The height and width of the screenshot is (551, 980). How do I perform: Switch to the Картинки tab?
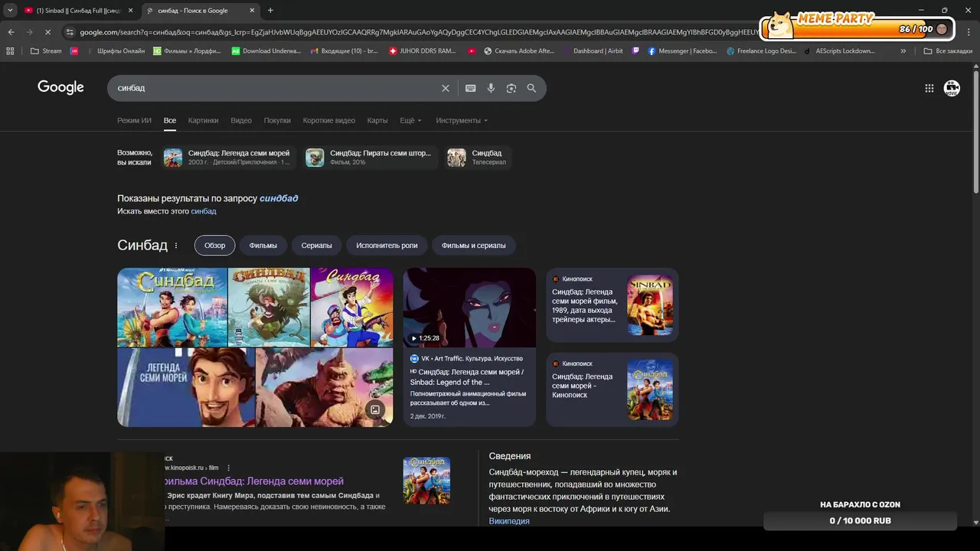click(x=203, y=120)
